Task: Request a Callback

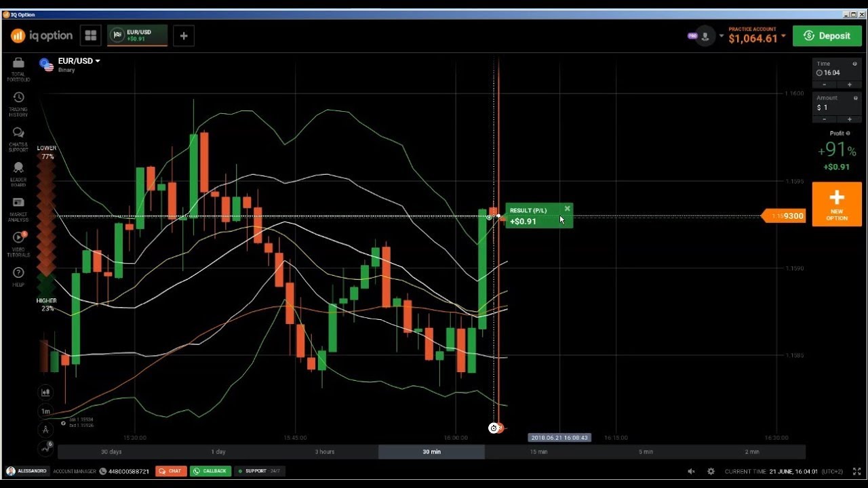Action: coord(210,471)
